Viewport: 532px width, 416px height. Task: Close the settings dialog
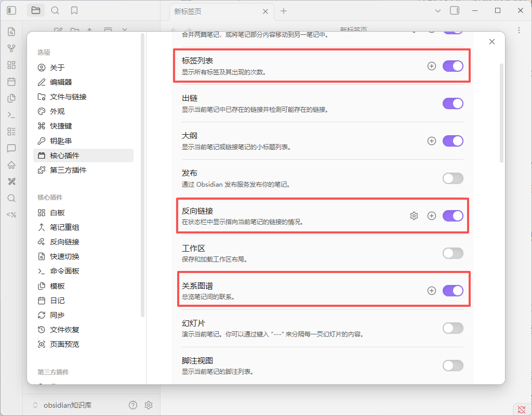click(x=492, y=42)
